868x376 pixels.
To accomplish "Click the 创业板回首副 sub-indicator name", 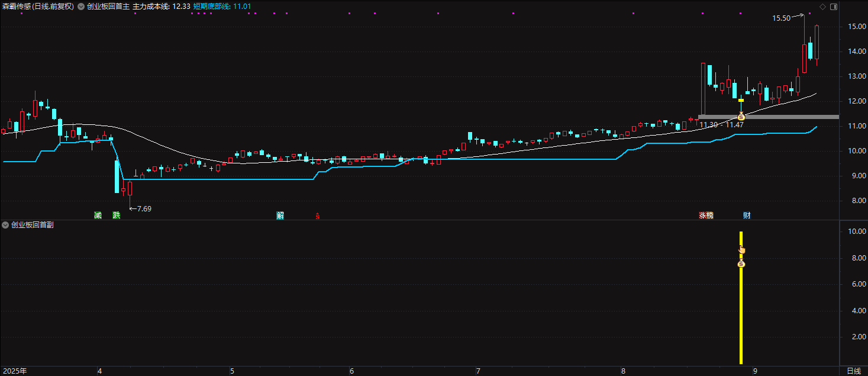I will (33, 225).
